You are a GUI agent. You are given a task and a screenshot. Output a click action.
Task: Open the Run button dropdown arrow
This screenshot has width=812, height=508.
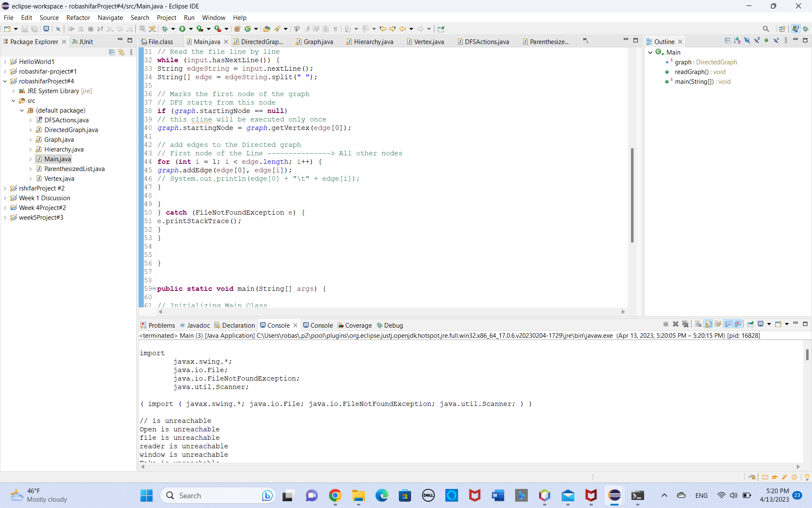(191, 29)
